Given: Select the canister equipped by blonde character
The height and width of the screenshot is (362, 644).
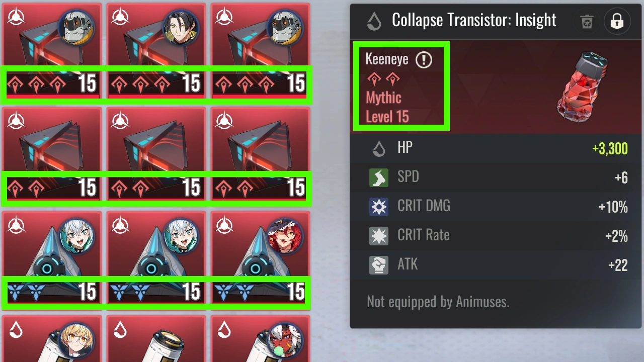Looking at the screenshot, I should pyautogui.click(x=52, y=338).
